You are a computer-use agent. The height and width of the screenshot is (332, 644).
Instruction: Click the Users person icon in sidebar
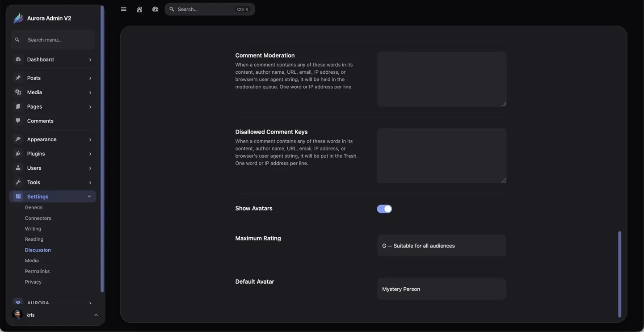[x=18, y=168]
